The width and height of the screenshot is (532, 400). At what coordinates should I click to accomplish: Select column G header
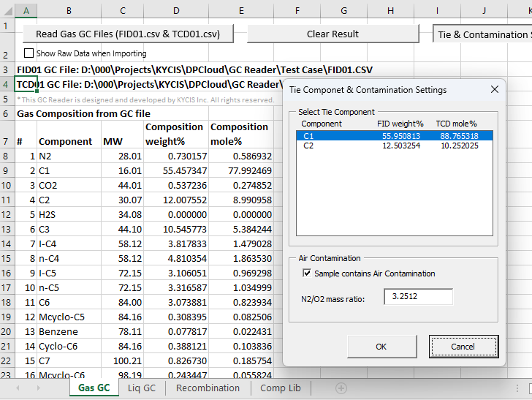(x=343, y=11)
